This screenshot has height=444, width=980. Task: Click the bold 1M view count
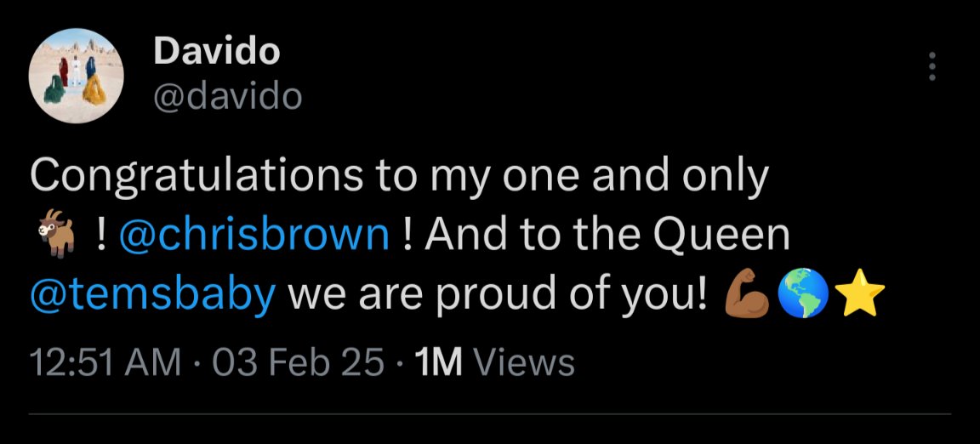pos(437,363)
